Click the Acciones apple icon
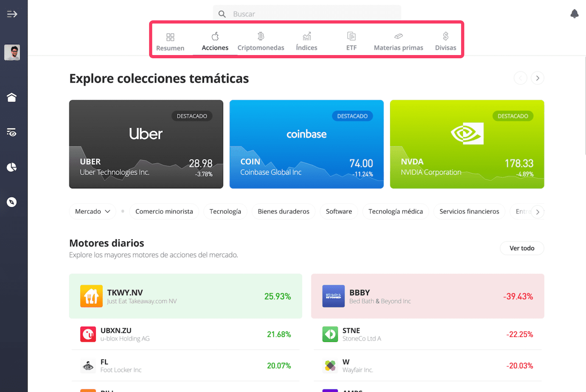Viewport: 586px width, 392px height. [215, 36]
